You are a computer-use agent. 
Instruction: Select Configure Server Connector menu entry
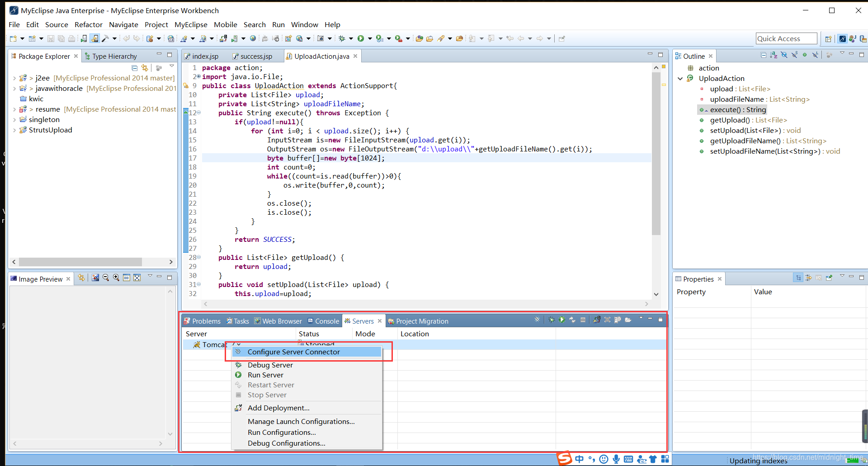[307, 352]
